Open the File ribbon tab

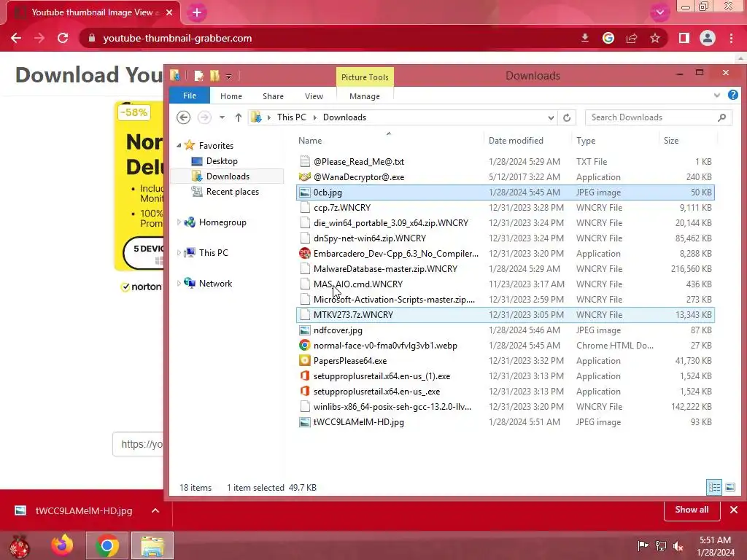coord(190,96)
